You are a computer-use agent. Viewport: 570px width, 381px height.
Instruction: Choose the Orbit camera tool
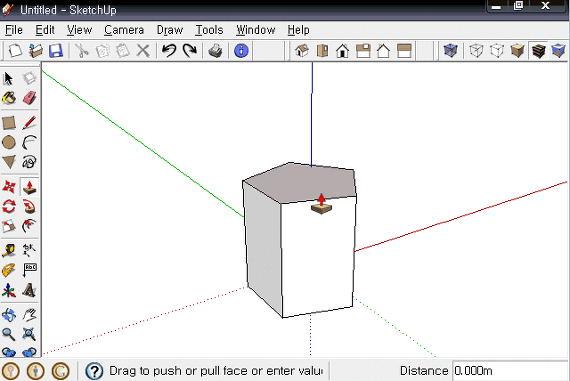click(9, 315)
